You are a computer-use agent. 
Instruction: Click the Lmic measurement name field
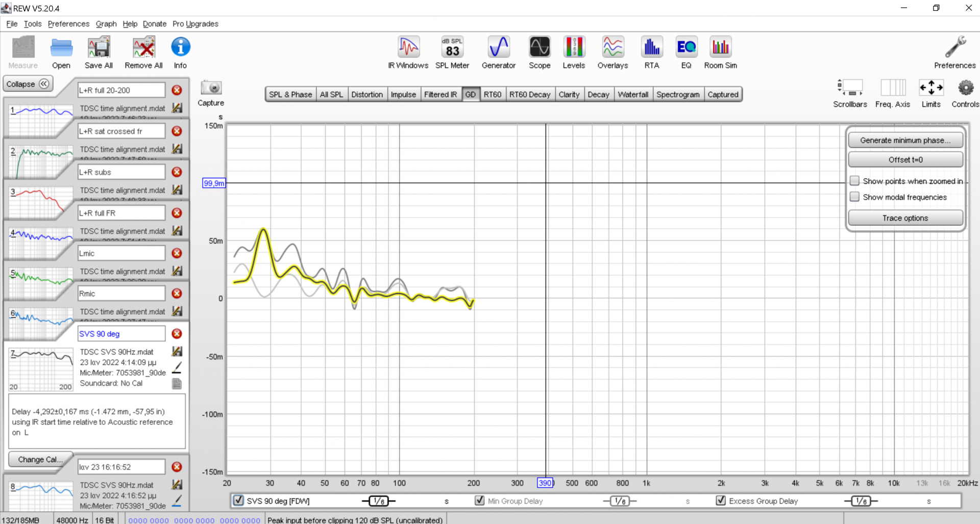pyautogui.click(x=121, y=253)
